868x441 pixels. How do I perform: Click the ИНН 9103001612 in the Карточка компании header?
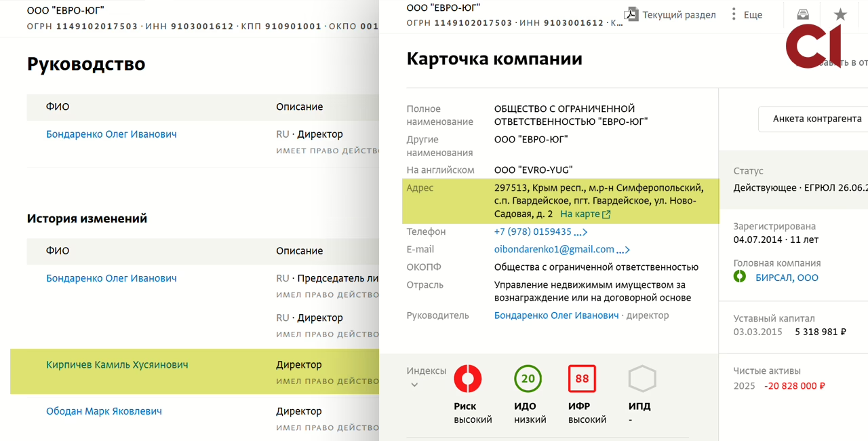561,23
